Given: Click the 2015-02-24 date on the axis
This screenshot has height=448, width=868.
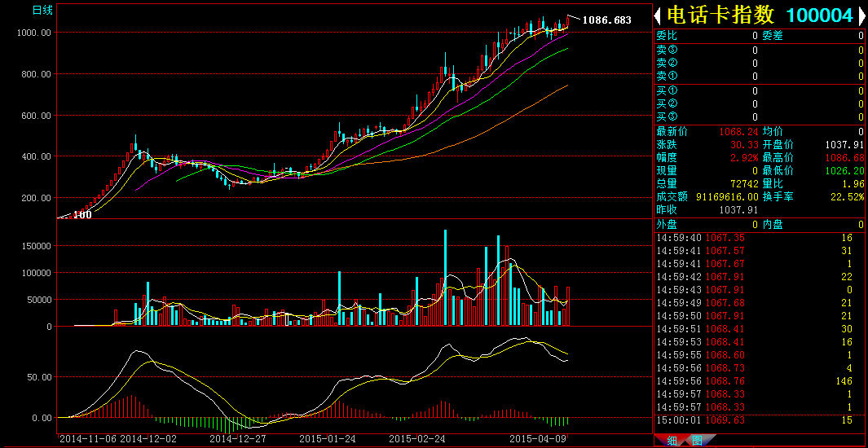Looking at the screenshot, I should click(x=417, y=439).
